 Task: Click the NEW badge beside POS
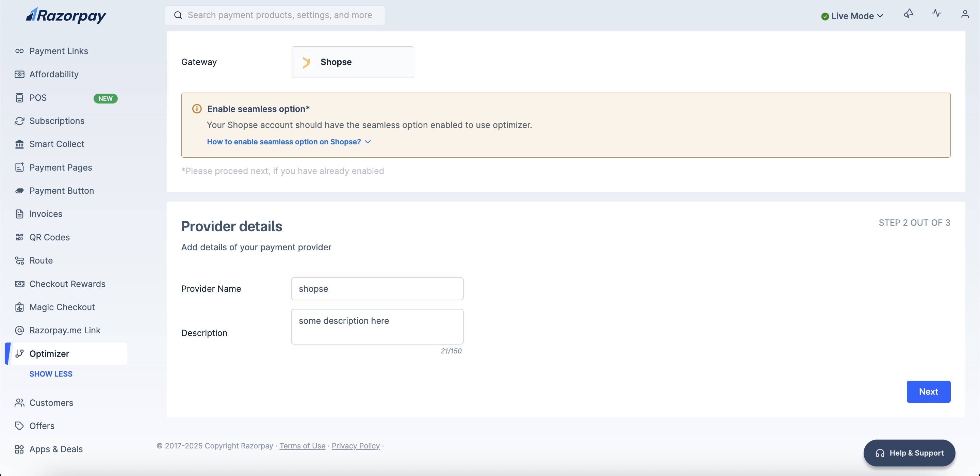105,99
